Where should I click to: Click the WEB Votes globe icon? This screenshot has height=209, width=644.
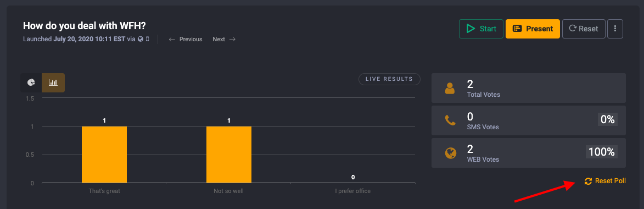[451, 153]
